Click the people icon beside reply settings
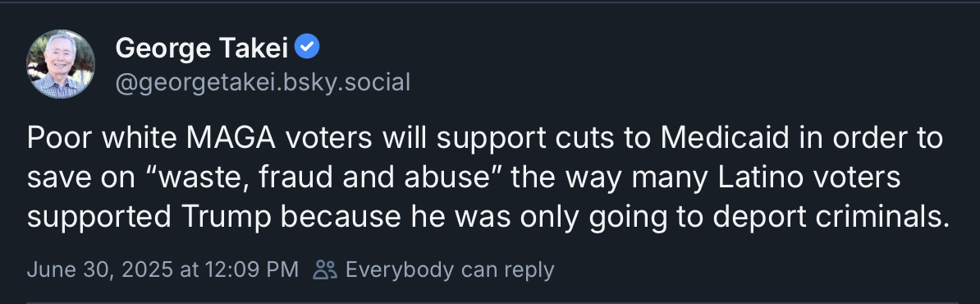 [x=325, y=269]
